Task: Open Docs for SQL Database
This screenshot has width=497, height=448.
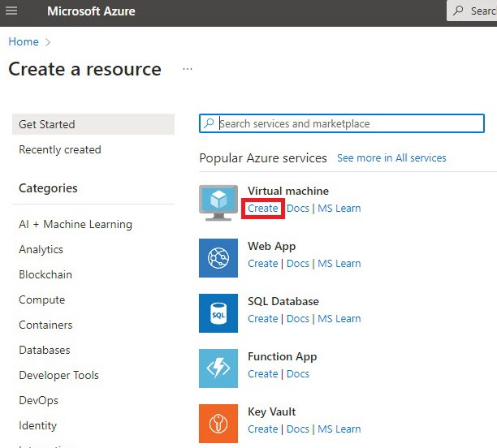Action: (x=297, y=318)
